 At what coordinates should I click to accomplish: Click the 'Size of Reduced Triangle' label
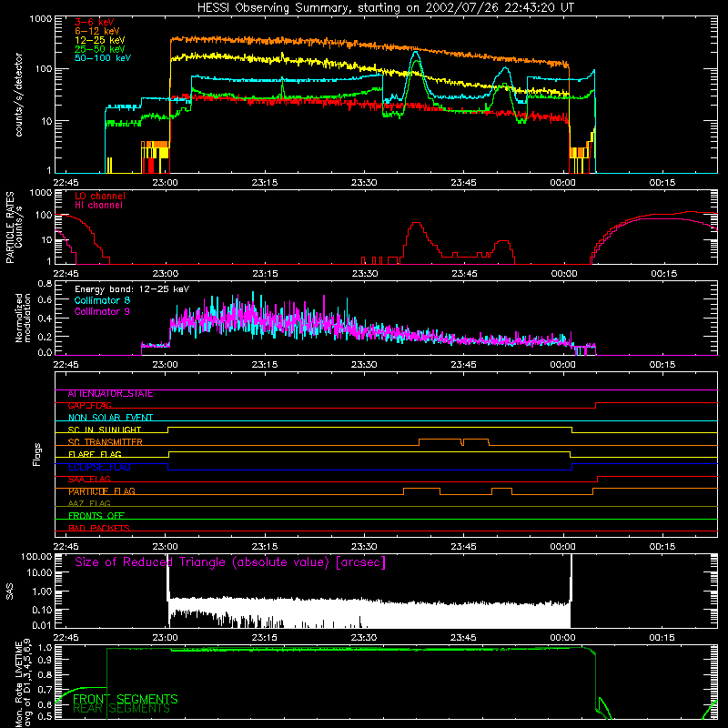(230, 562)
